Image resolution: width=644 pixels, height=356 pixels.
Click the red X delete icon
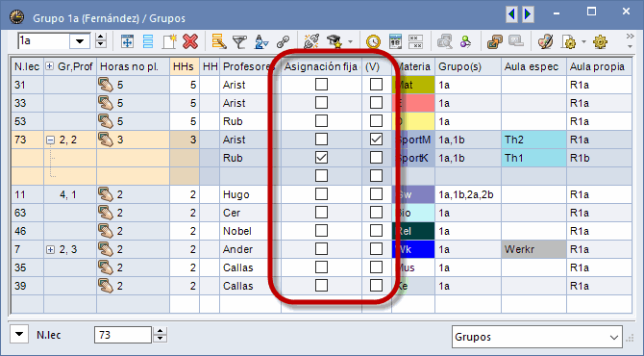[190, 41]
